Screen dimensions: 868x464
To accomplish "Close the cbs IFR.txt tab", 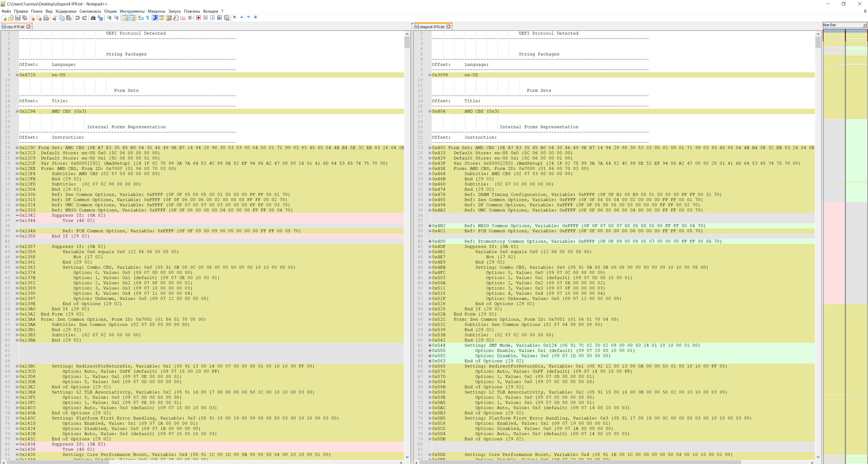I will [28, 27].
